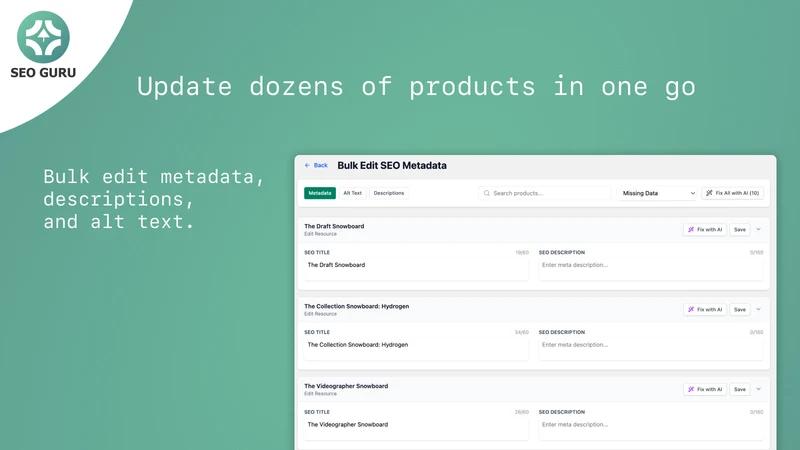Click the search magnifier icon
Viewport: 800px width, 450px height.
pyautogui.click(x=487, y=193)
